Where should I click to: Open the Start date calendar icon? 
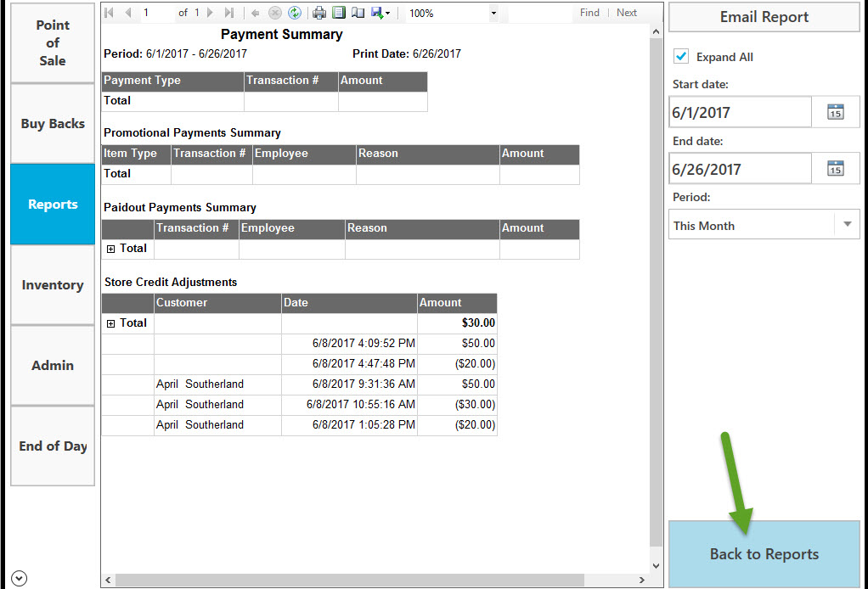pos(835,111)
